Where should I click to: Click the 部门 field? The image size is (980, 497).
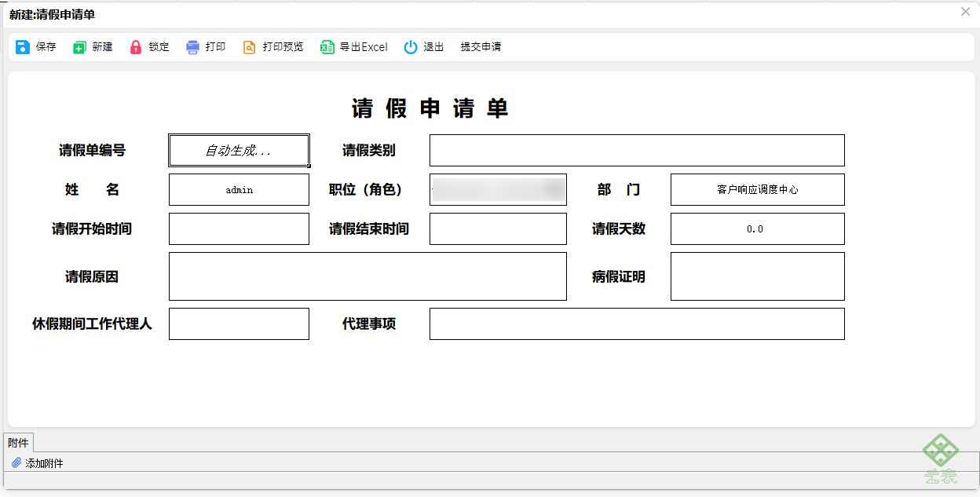pyautogui.click(x=758, y=189)
